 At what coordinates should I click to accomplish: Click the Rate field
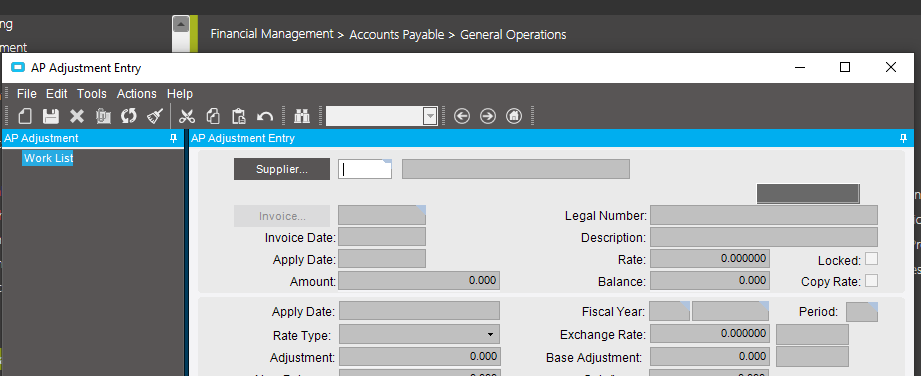tap(710, 259)
